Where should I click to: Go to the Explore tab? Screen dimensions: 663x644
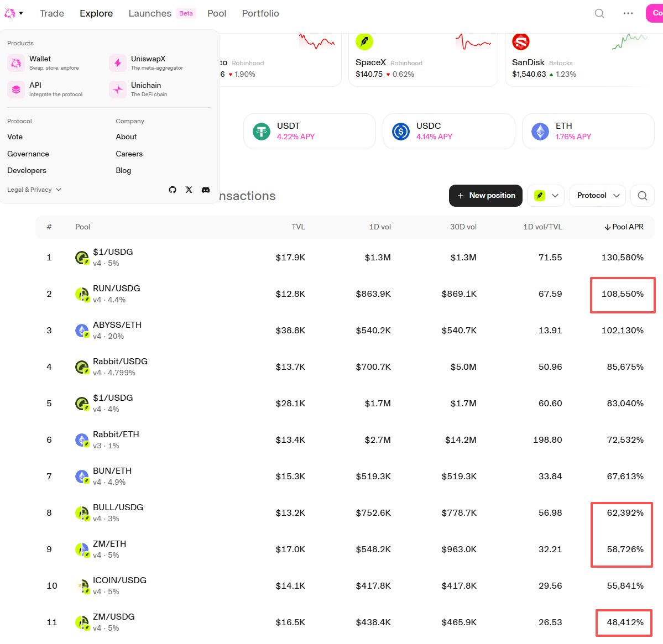click(96, 13)
